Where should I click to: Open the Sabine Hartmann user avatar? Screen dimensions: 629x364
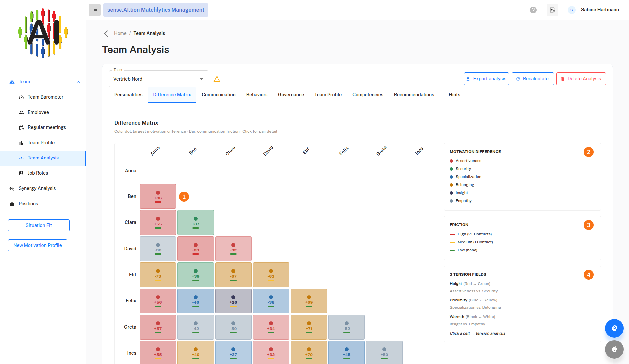[571, 10]
